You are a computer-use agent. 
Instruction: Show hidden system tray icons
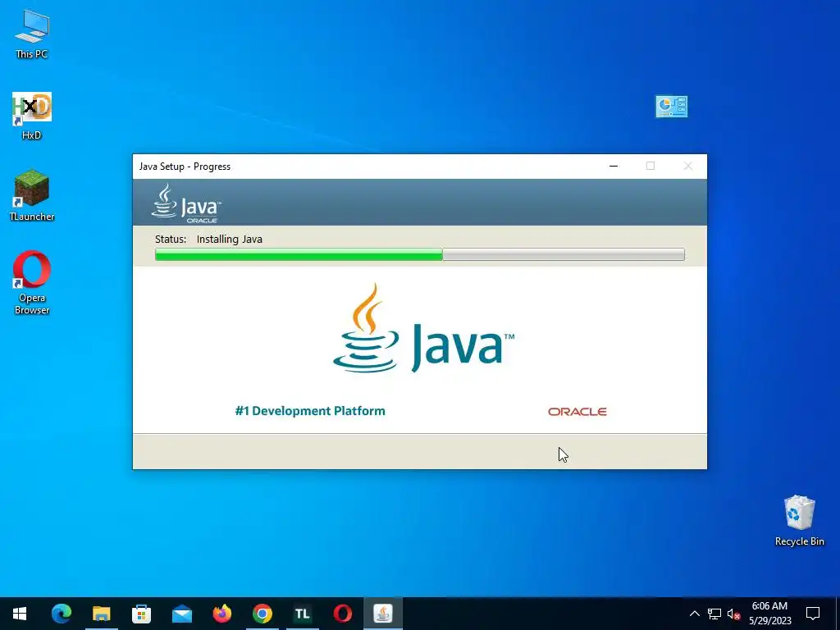click(694, 614)
